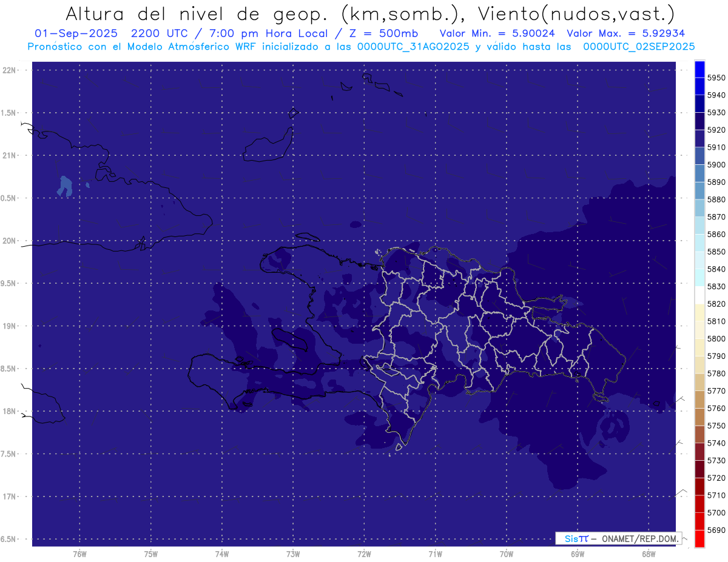Click the "75W" longitude axis label

coord(151,554)
